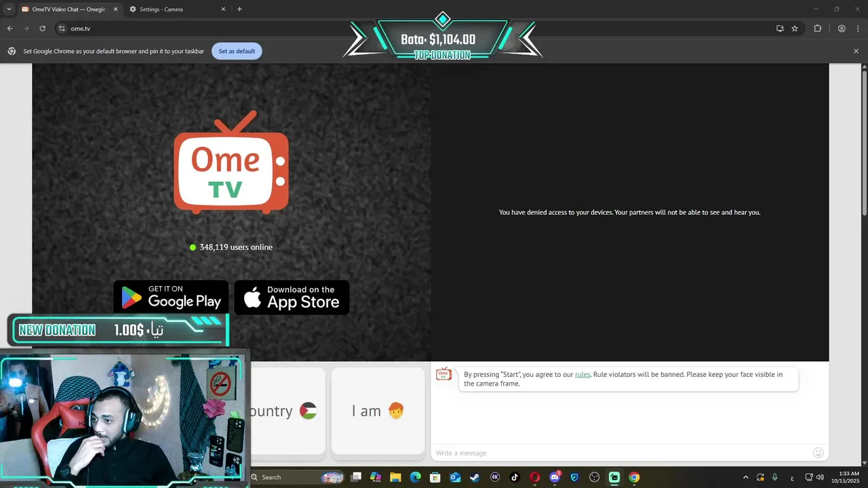Viewport: 868px width, 488px height.
Task: Dismiss the default browser infobar
Action: click(x=856, y=51)
